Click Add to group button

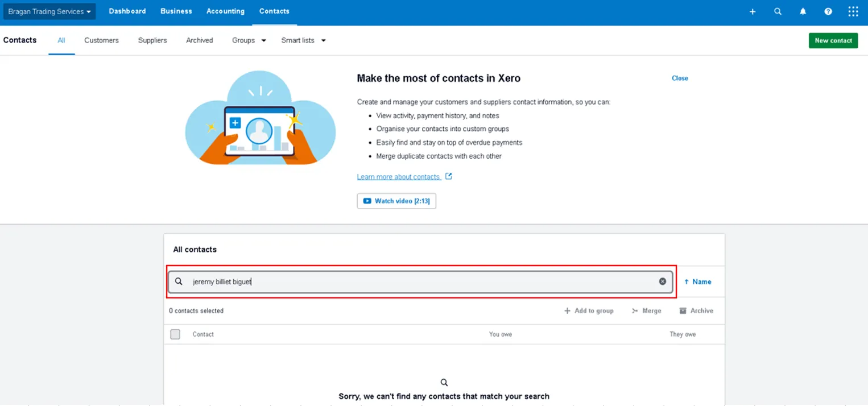click(589, 311)
